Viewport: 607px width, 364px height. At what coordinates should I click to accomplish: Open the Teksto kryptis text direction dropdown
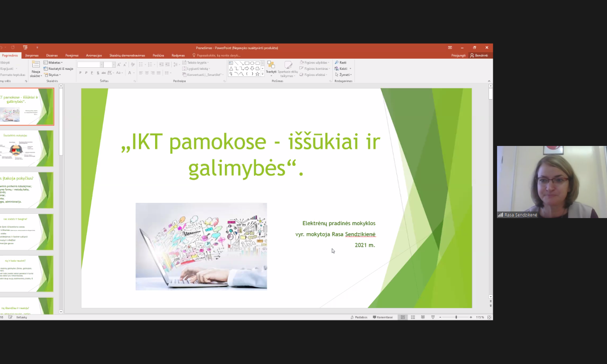(x=196, y=63)
